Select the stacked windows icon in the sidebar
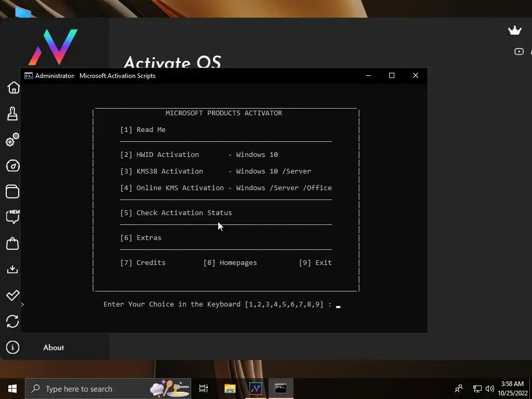 click(12, 191)
